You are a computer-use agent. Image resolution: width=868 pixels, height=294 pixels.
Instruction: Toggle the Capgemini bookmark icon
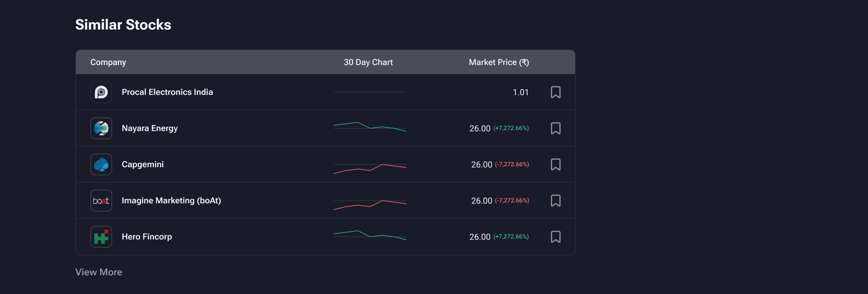click(x=556, y=165)
